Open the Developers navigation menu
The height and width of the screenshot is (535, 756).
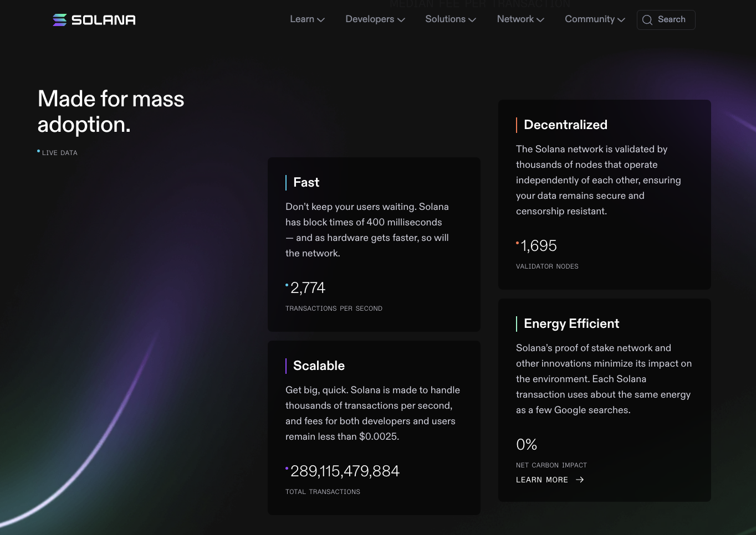click(x=370, y=19)
